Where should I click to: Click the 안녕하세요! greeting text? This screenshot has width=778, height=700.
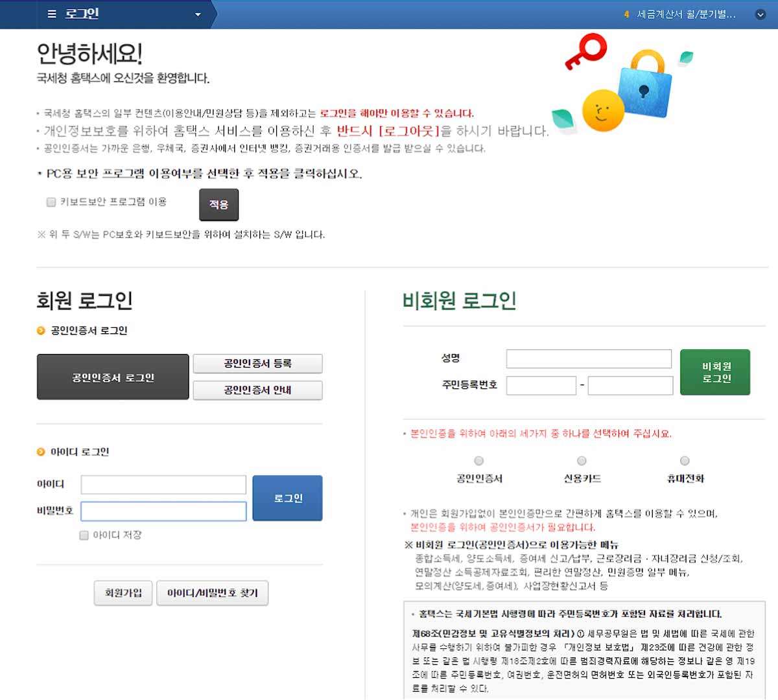pyautogui.click(x=89, y=53)
